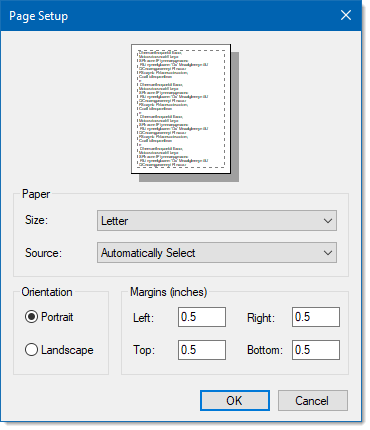
Task: Click the Paper group label
Action: (36, 194)
